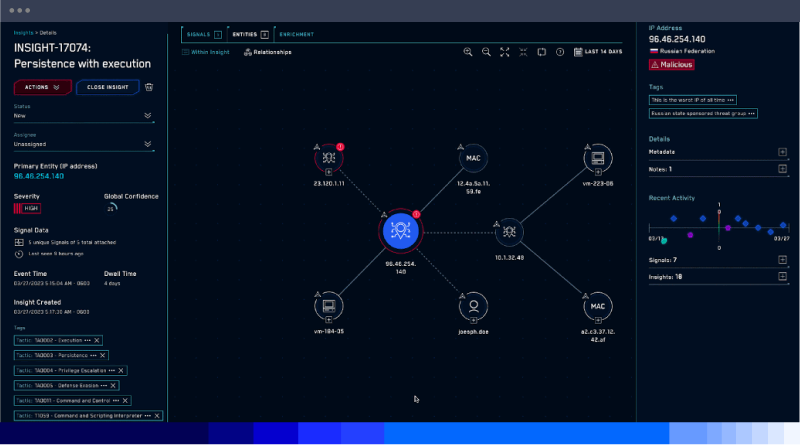809x445 pixels.
Task: Remove the TA0002 Execution tactic tag
Action: [97, 340]
